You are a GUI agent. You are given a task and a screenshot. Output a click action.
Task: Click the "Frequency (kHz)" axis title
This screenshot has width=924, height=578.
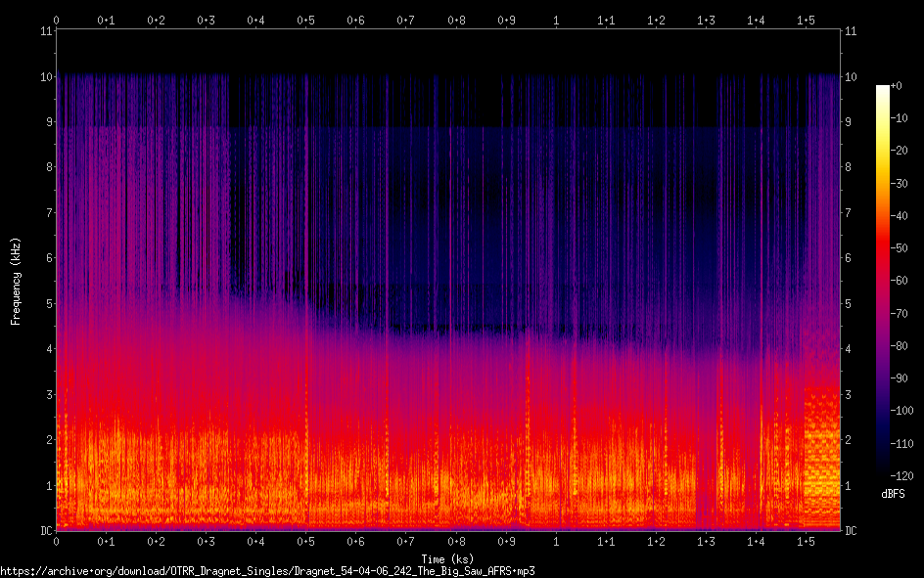click(x=16, y=281)
